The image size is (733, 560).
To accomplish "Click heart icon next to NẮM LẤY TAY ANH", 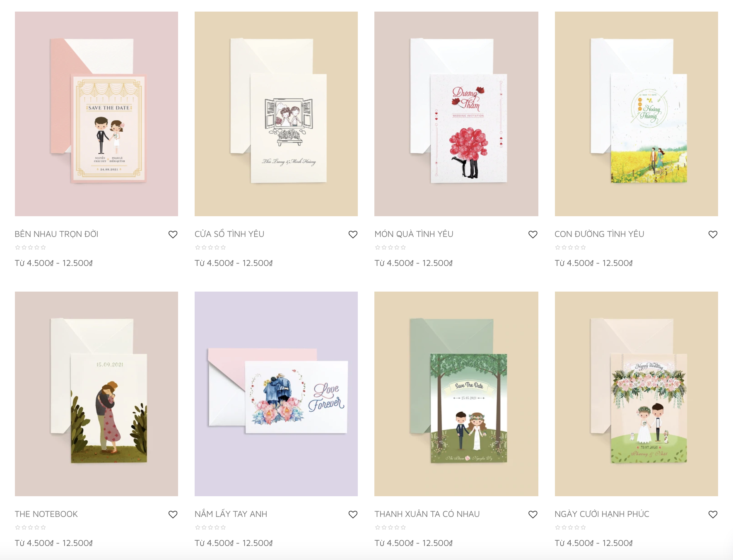I will (353, 514).
